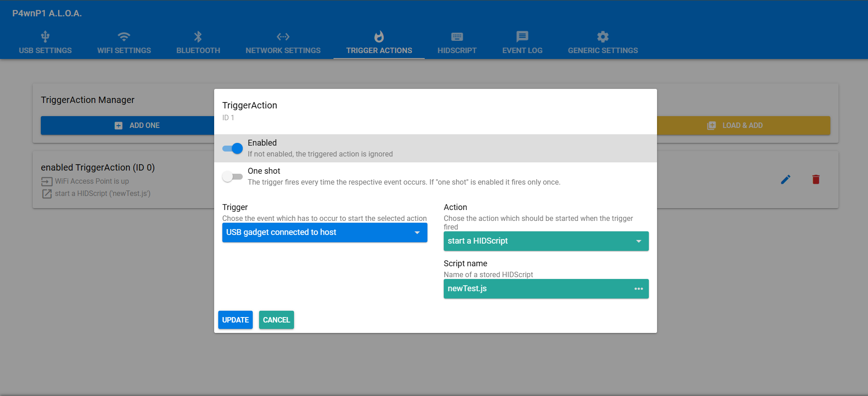Click the gear icon for Generic Settings

coord(603,36)
